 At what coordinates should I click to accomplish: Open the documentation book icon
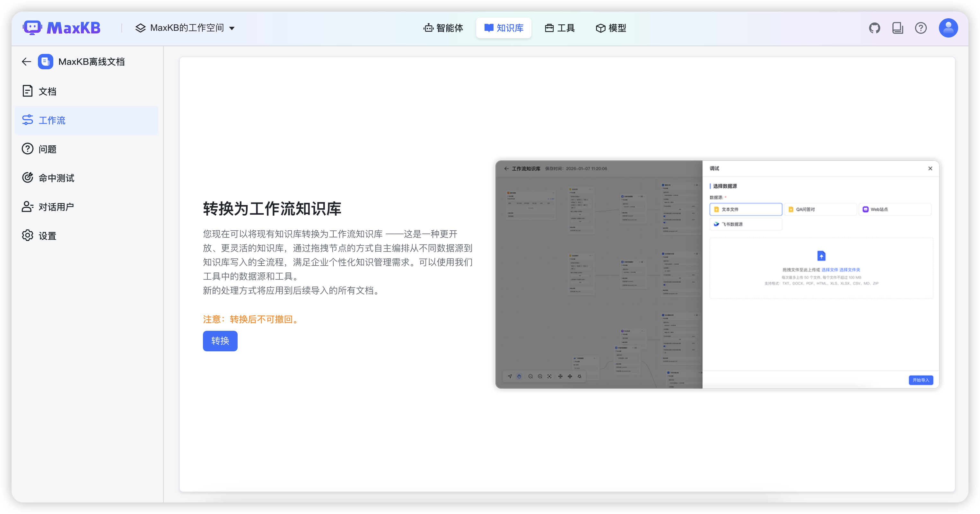(897, 28)
